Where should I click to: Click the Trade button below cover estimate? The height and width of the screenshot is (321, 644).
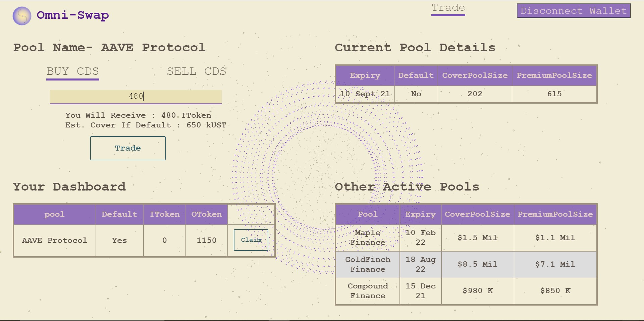(128, 148)
